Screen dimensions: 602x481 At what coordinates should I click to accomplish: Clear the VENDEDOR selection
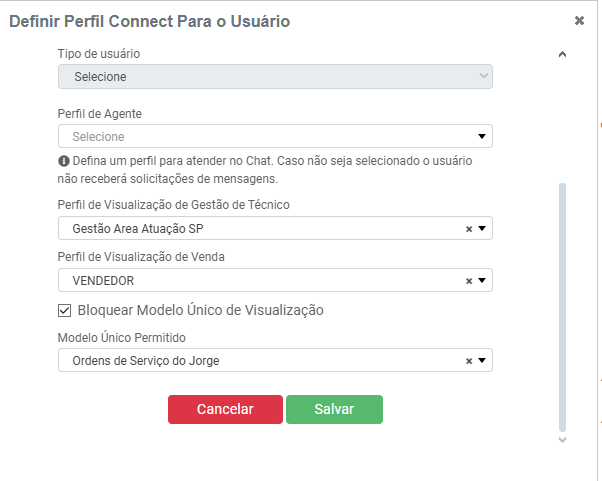[468, 281]
